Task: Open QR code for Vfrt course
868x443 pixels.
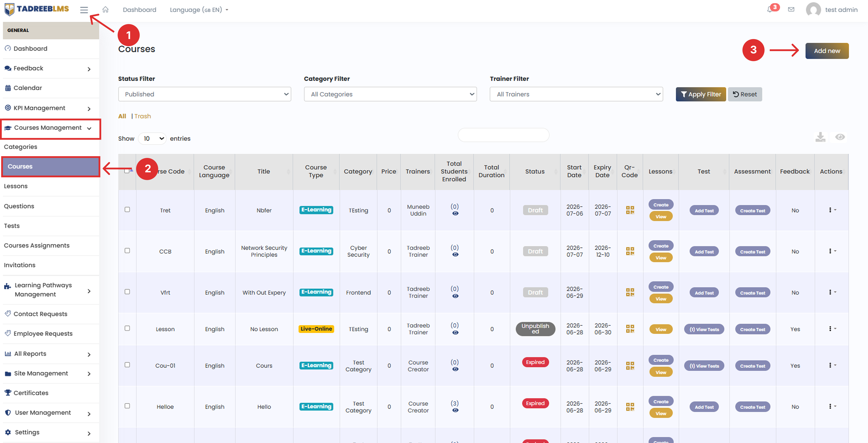Action: [630, 292]
